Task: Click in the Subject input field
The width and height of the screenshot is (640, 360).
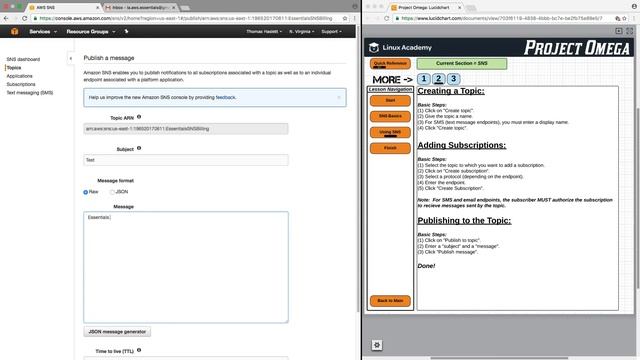Action: tap(186, 160)
